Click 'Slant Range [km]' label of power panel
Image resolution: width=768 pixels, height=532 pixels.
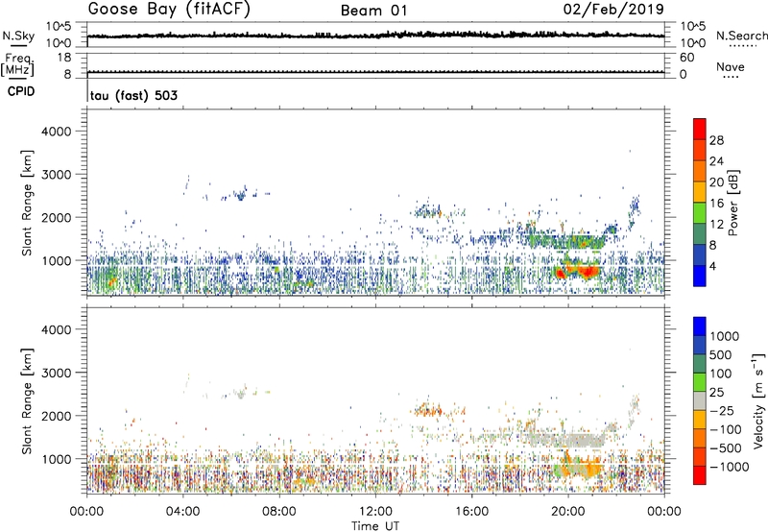(27, 203)
